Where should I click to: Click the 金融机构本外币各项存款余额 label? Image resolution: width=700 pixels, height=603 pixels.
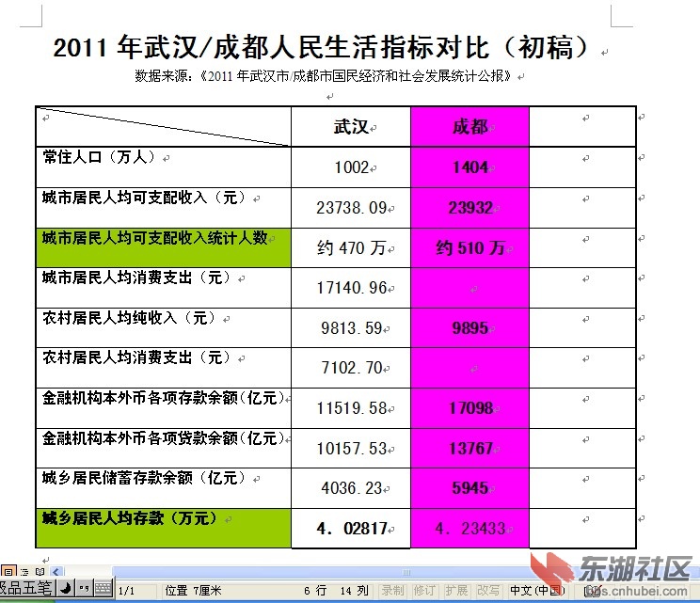tap(163, 398)
